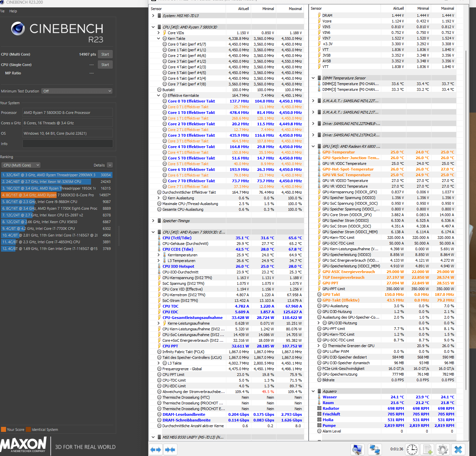Click the lightning icon beside Vcore row

319,21
